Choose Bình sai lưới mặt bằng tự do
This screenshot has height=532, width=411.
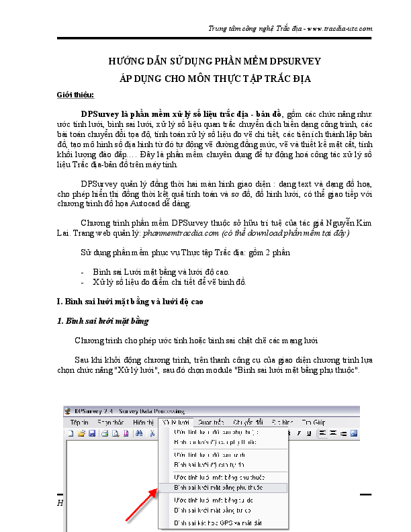coord(224,511)
